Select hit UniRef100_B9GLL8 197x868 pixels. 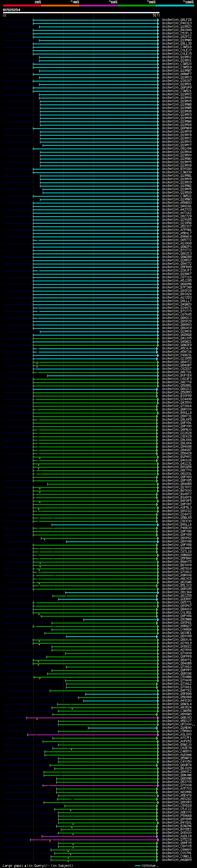tap(177, 413)
